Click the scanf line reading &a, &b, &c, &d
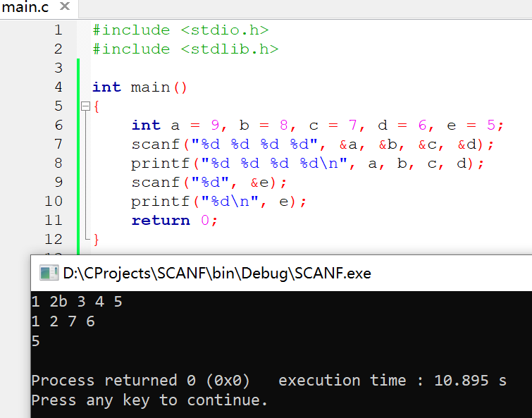The width and height of the screenshot is (532, 418). pos(313,145)
